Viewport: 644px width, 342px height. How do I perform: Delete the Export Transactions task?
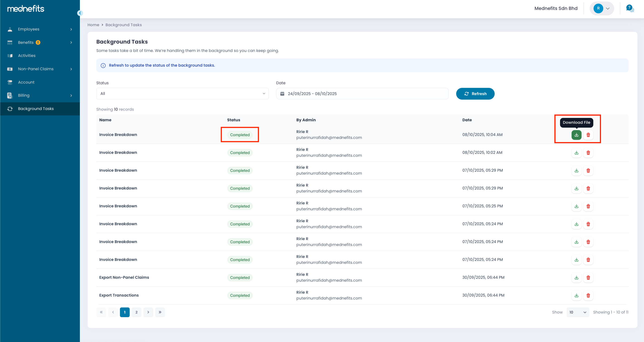tap(588, 295)
